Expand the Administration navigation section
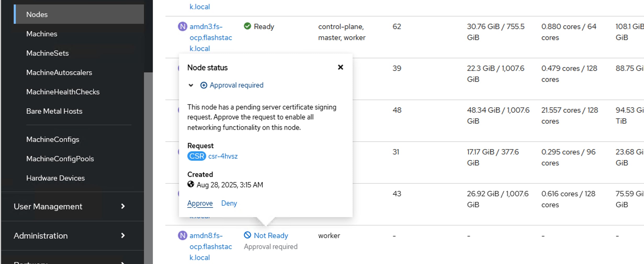644x264 pixels. [x=69, y=236]
